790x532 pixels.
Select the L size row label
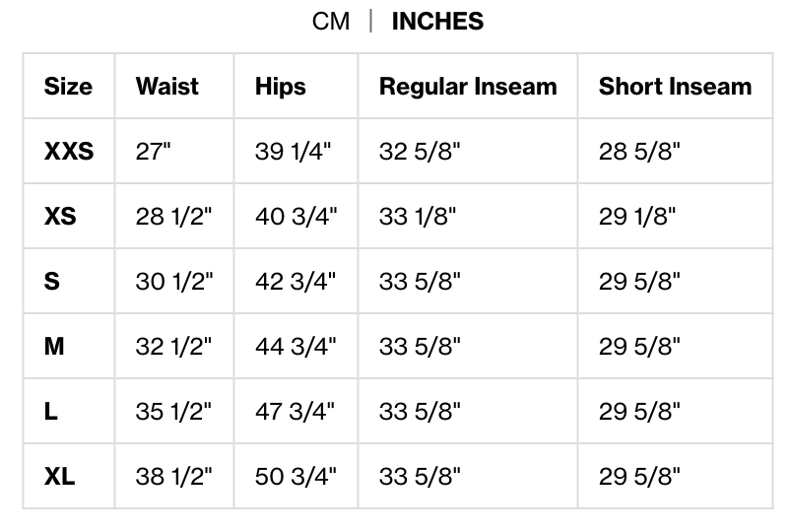coord(51,411)
